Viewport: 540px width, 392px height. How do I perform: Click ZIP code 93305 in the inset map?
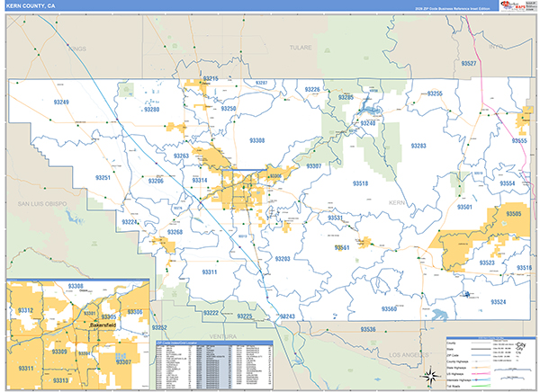[109, 317]
